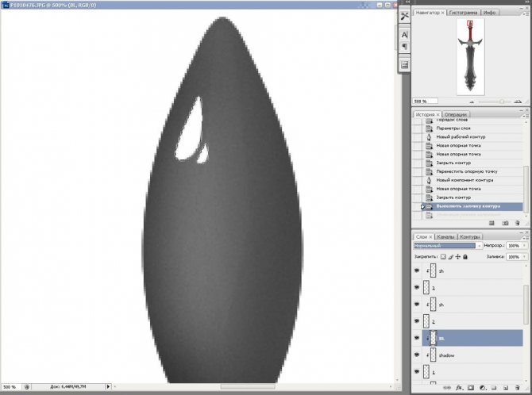Open the Layers panel options menu
The image size is (532, 395).
click(x=526, y=238)
